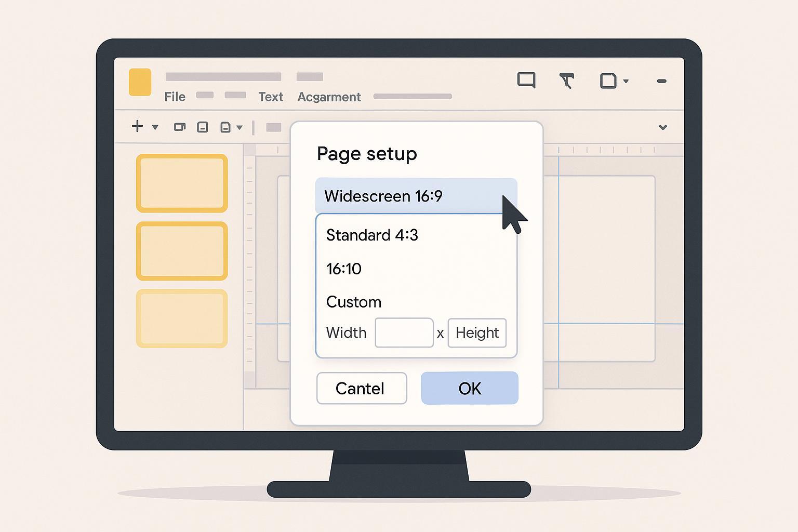Open the File menu
798x532 pixels.
175,97
